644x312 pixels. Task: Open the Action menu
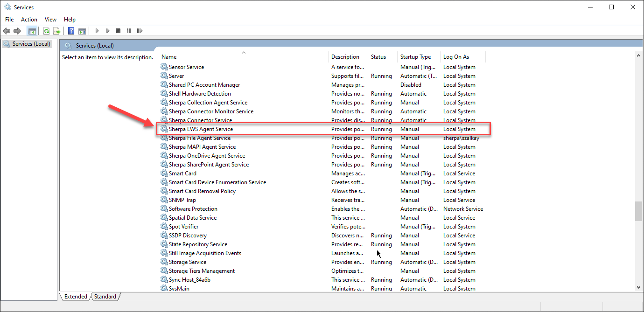29,20
